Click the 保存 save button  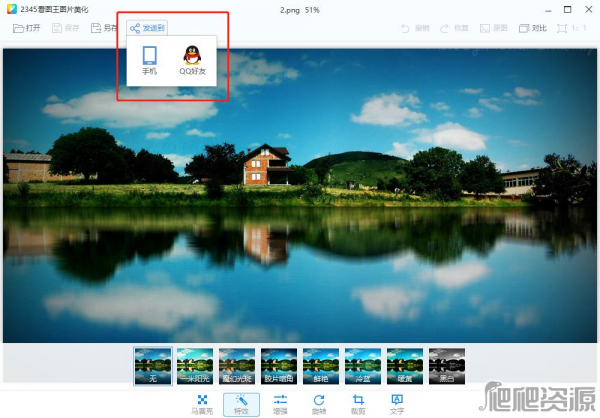65,28
